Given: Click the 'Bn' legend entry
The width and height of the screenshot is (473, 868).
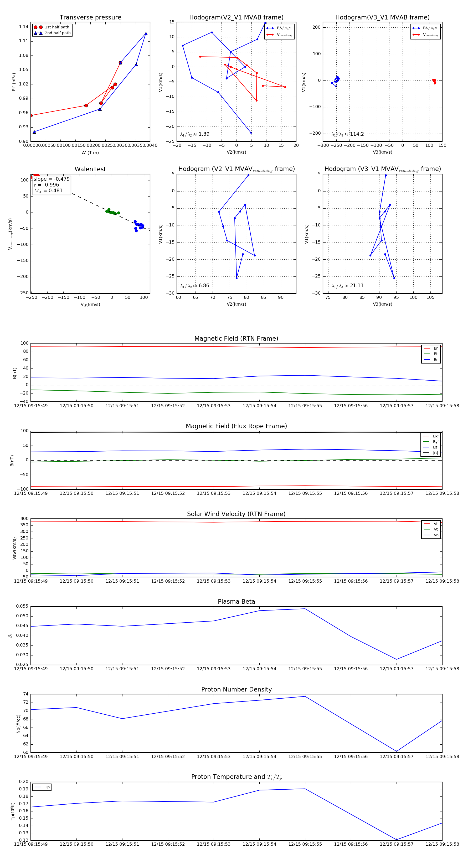Looking at the screenshot, I should pos(431,360).
